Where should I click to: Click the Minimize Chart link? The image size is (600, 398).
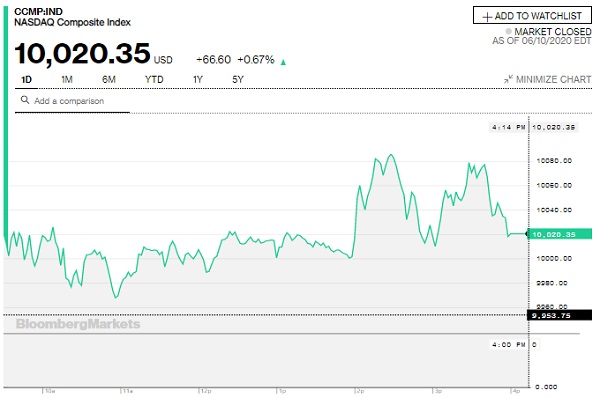click(x=548, y=80)
